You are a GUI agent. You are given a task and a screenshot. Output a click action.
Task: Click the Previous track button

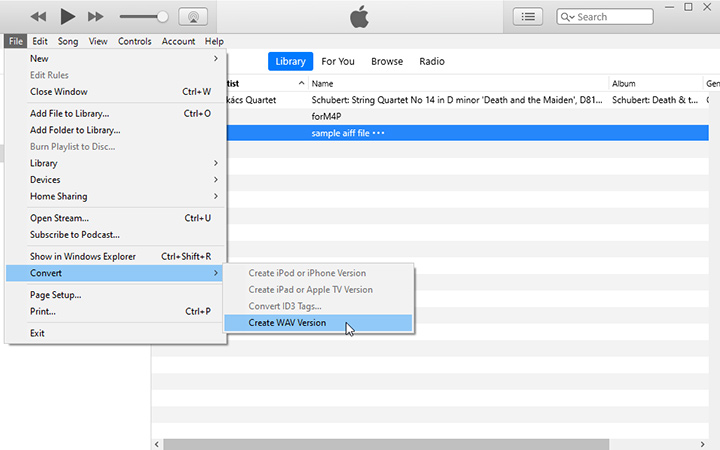click(x=38, y=17)
